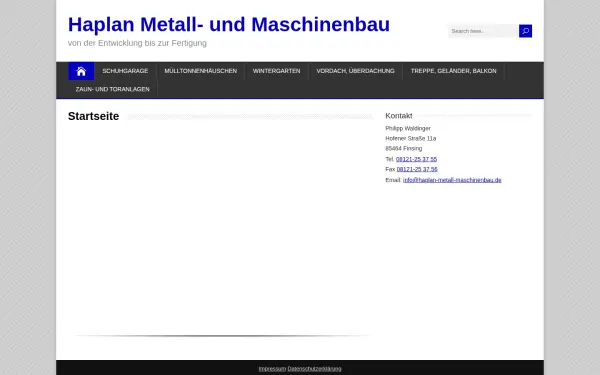Click tagline 'von der Entwicklung bis zur Fertigung'

tap(137, 43)
